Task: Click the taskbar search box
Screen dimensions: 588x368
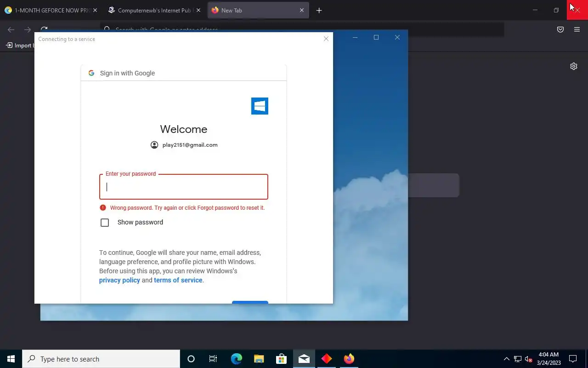Action: pyautogui.click(x=101, y=359)
